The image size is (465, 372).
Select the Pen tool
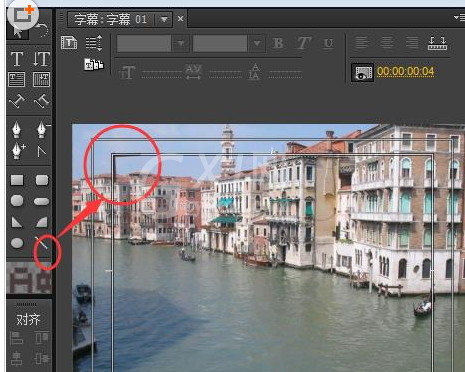click(16, 130)
